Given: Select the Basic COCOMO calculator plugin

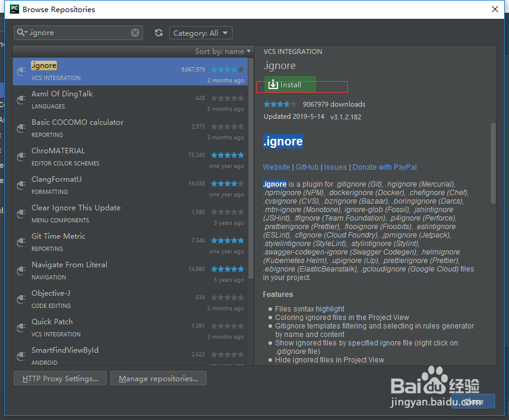Looking at the screenshot, I should pyautogui.click(x=130, y=128).
